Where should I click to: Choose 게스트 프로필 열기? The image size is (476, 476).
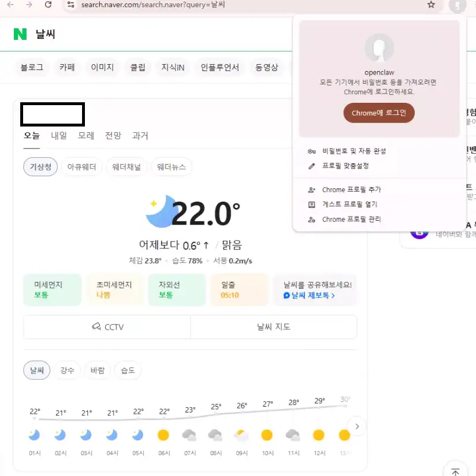coord(380,204)
